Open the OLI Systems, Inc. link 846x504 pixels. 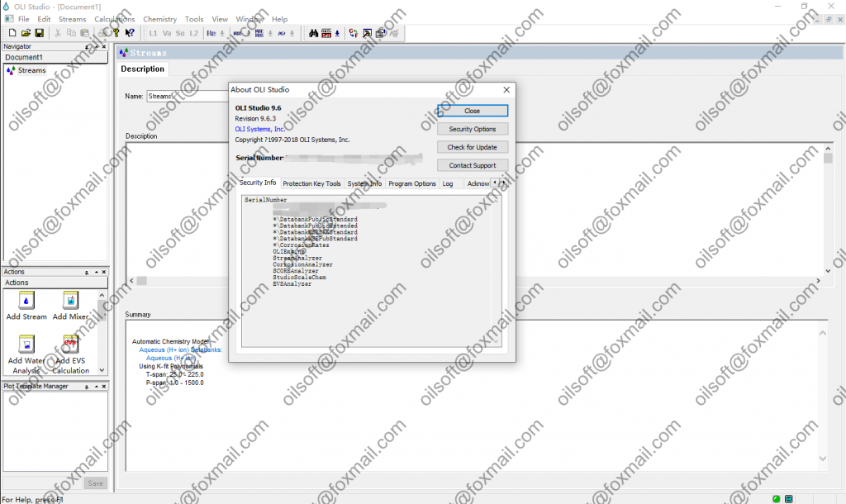(259, 129)
